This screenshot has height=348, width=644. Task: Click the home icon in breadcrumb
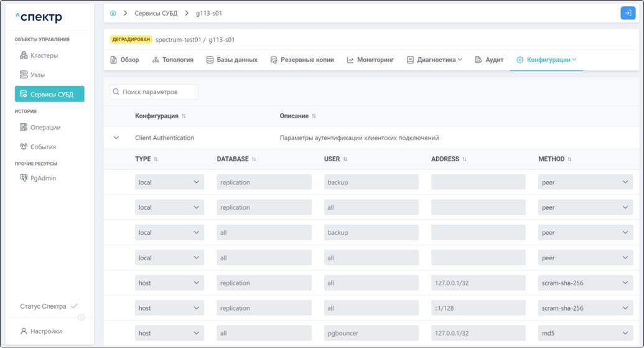point(113,13)
